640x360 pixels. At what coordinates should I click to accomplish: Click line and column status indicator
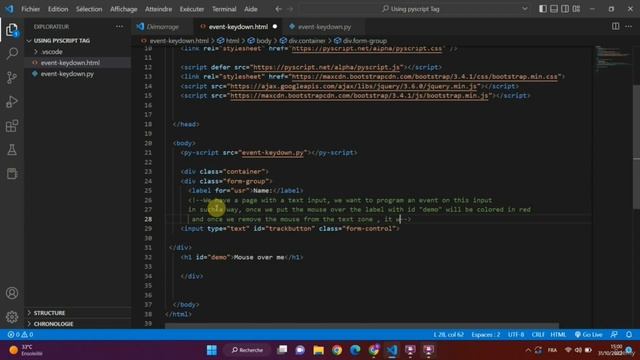[x=448, y=335]
